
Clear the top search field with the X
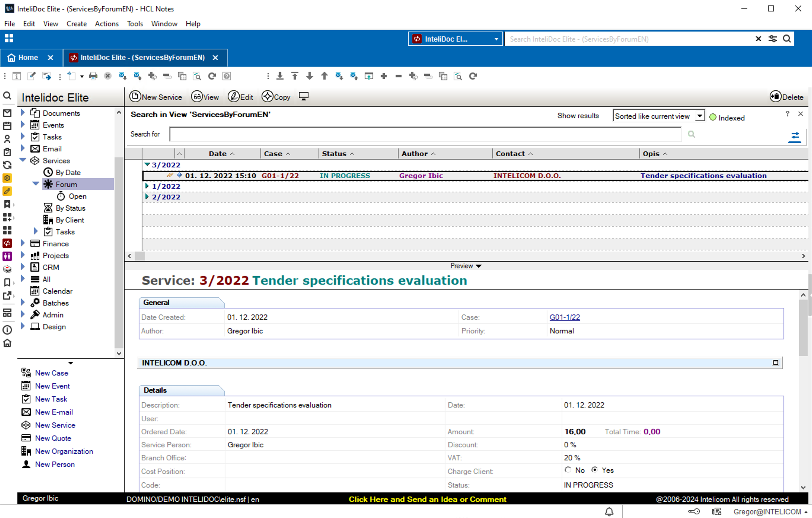[x=758, y=39]
